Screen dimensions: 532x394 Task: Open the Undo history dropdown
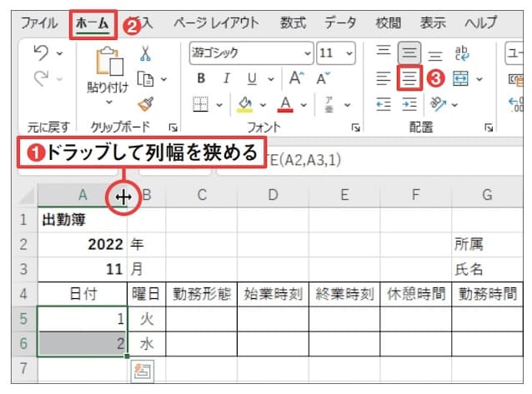point(60,53)
